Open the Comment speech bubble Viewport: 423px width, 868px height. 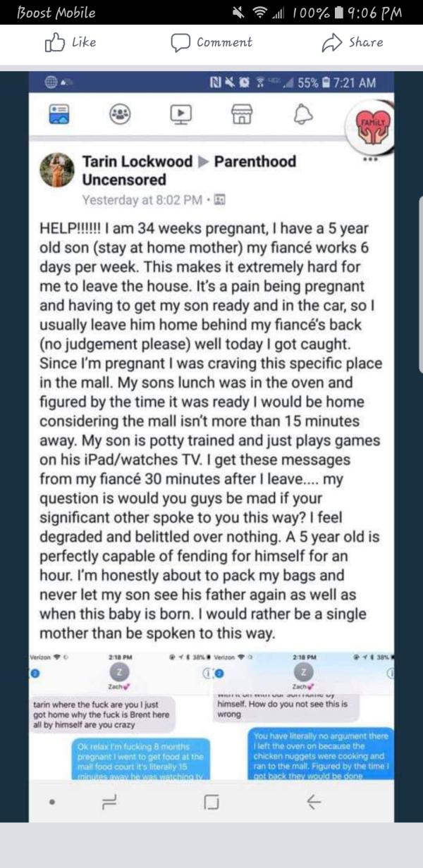pos(181,42)
